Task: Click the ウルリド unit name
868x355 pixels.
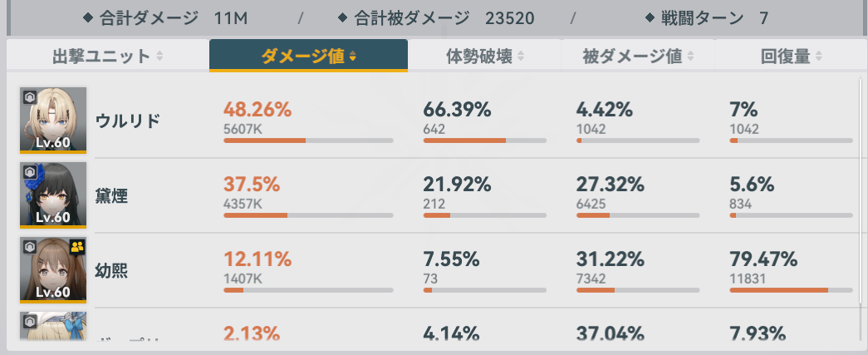Action: 128,121
